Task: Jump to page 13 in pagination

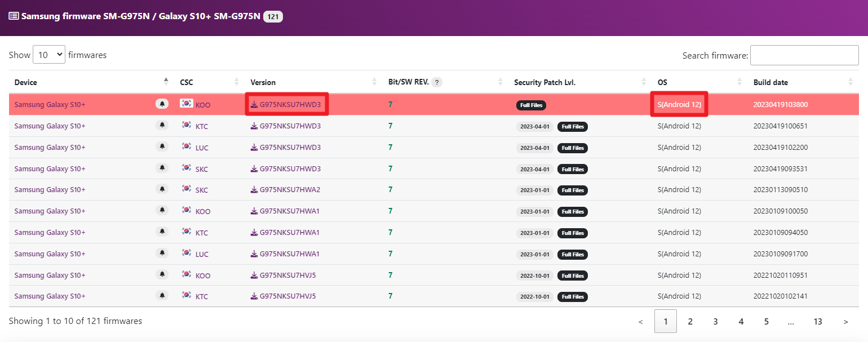Action: click(818, 322)
